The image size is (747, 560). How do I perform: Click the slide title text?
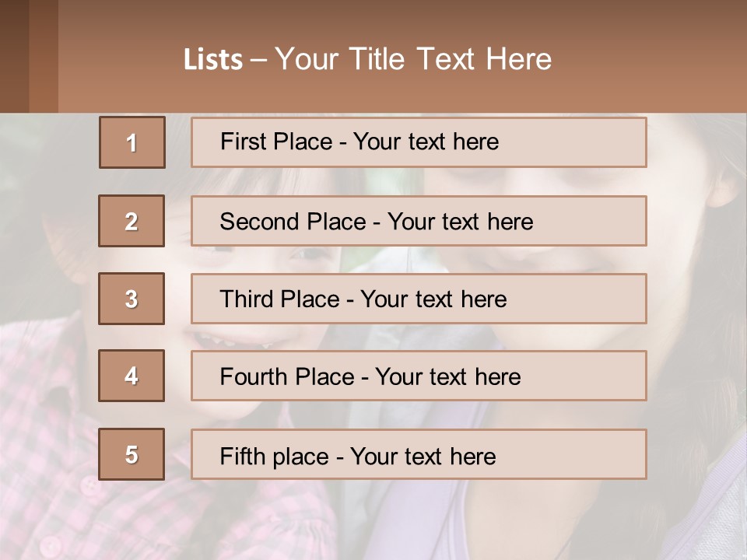click(x=367, y=59)
